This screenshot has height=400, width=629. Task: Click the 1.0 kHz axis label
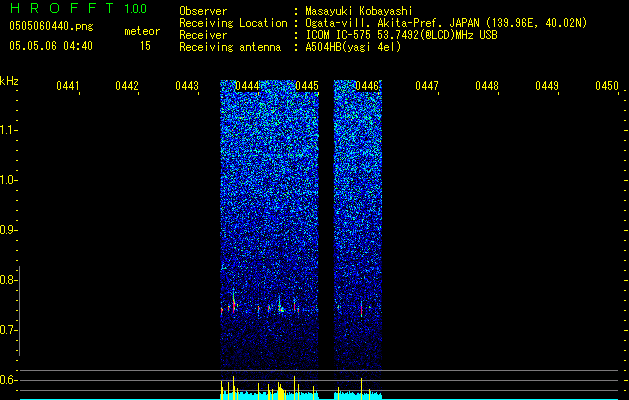[x=7, y=180]
